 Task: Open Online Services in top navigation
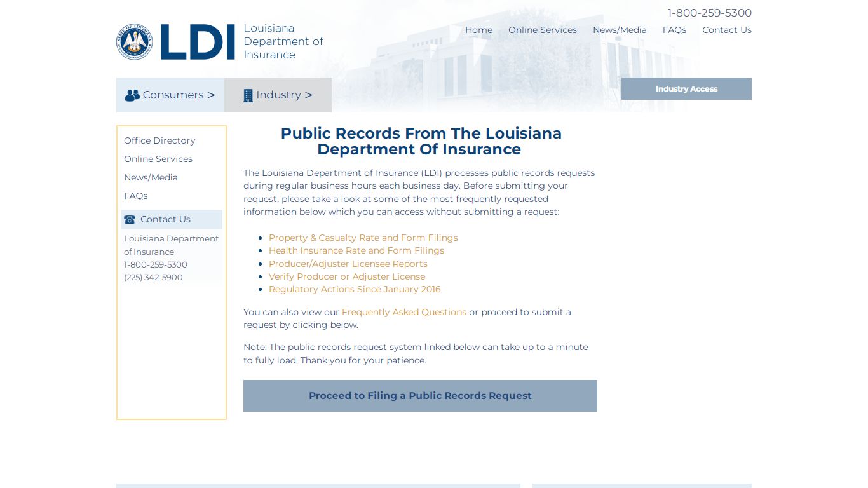pyautogui.click(x=542, y=30)
